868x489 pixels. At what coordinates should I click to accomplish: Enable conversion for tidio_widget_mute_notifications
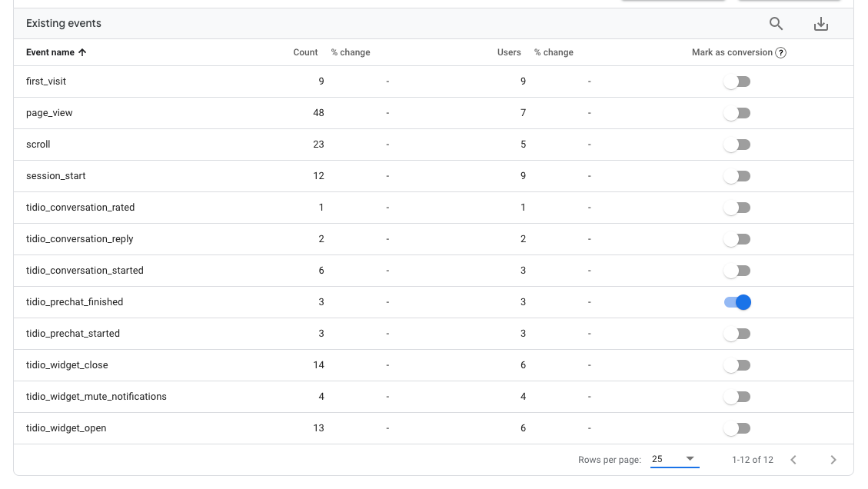[x=737, y=397]
